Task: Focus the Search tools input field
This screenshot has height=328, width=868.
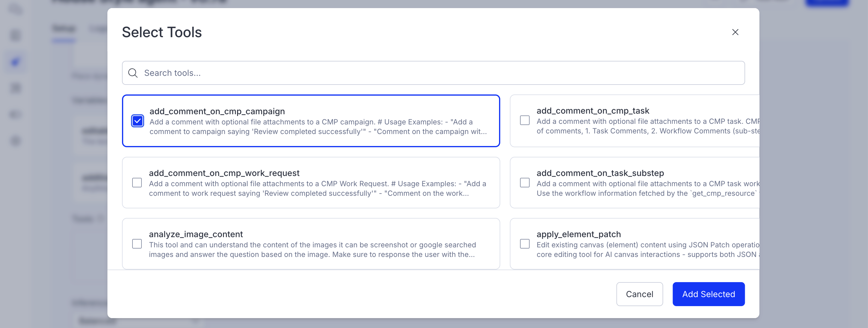Action: coord(438,73)
